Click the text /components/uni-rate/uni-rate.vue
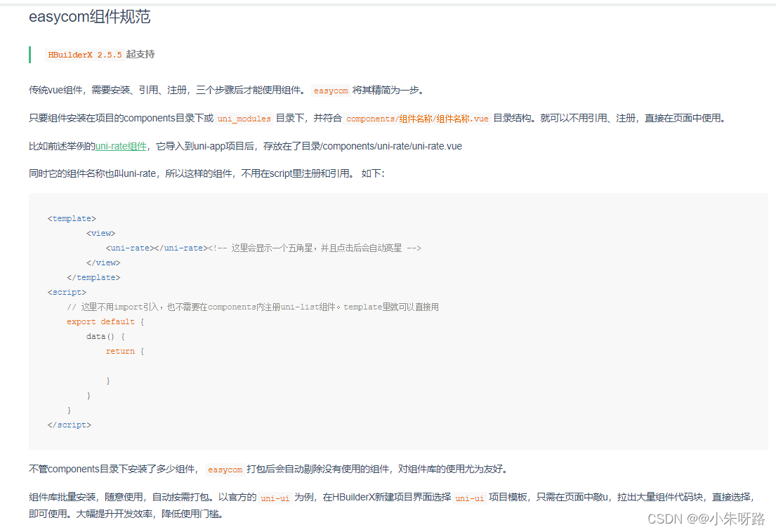Image resolution: width=776 pixels, height=532 pixels. [391, 146]
